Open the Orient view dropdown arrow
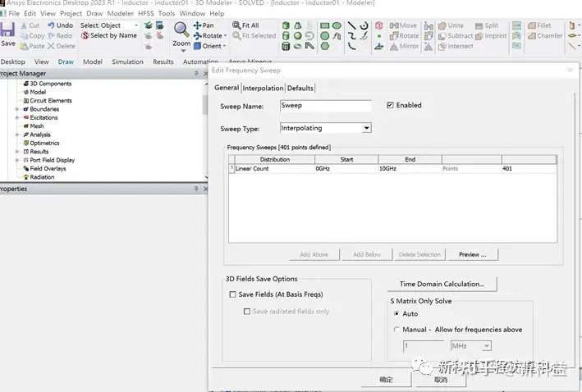 click(224, 46)
